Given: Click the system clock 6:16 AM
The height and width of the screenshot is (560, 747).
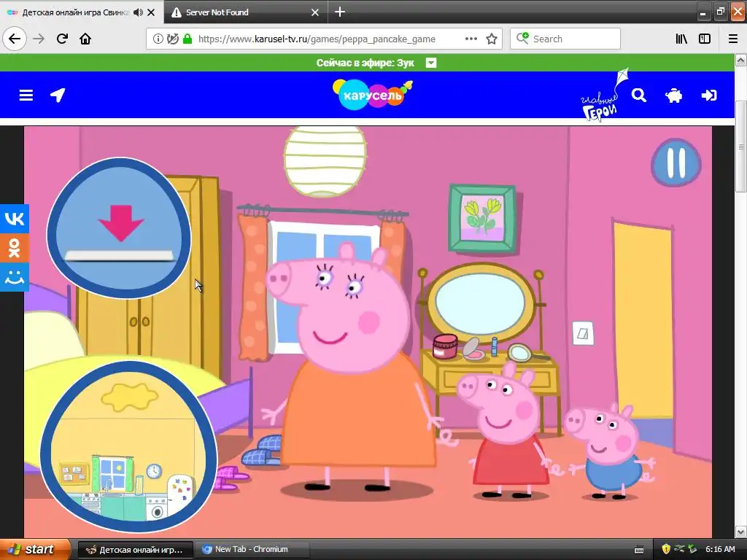Looking at the screenshot, I should pyautogui.click(x=720, y=549).
